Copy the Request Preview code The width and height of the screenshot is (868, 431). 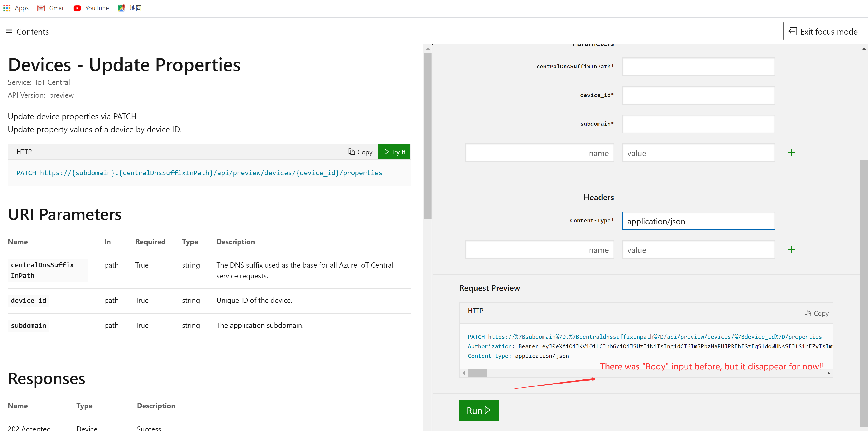point(816,314)
